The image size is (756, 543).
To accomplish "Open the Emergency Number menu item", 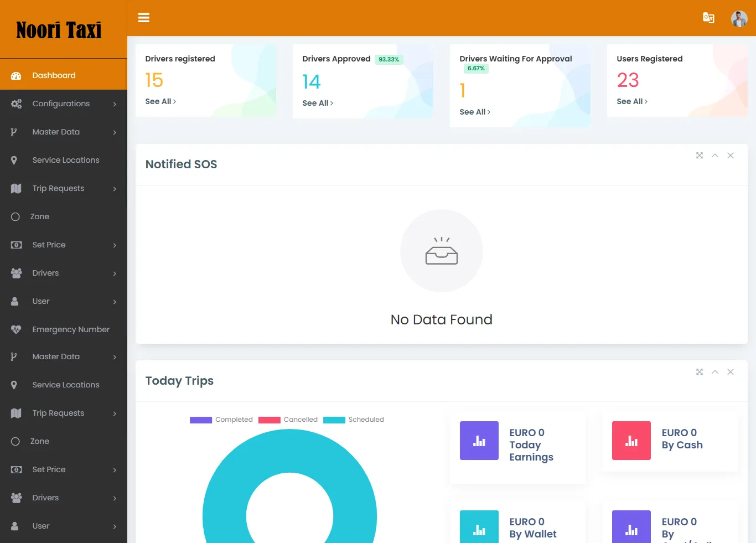I will 70,329.
